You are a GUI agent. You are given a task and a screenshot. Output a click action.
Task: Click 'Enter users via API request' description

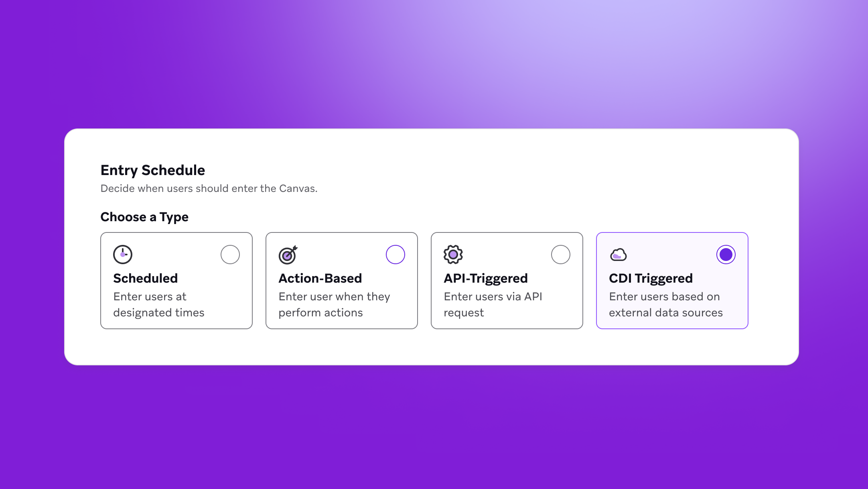pyautogui.click(x=493, y=304)
